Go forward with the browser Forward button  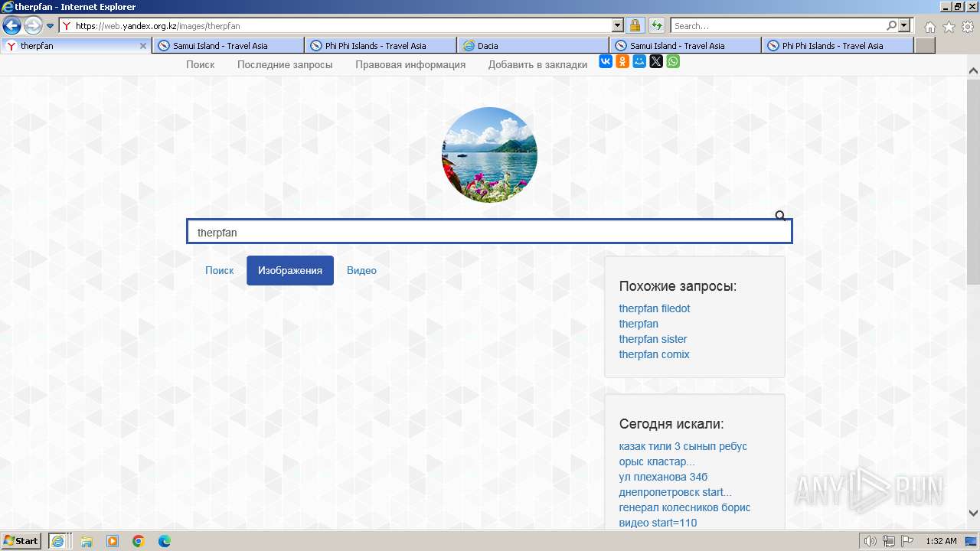tap(33, 26)
